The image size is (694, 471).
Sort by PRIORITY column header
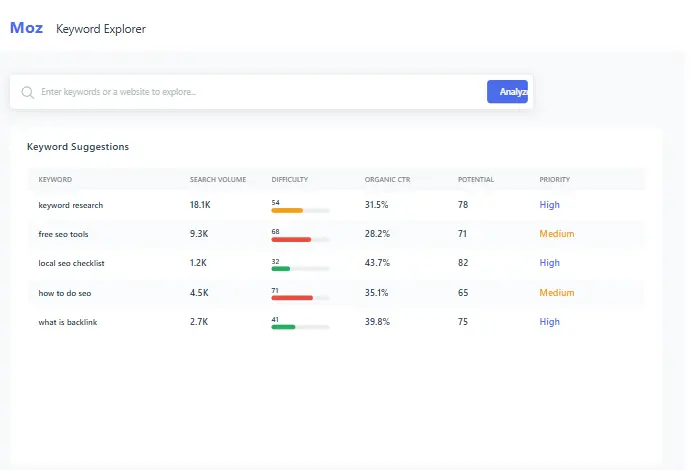(x=555, y=179)
